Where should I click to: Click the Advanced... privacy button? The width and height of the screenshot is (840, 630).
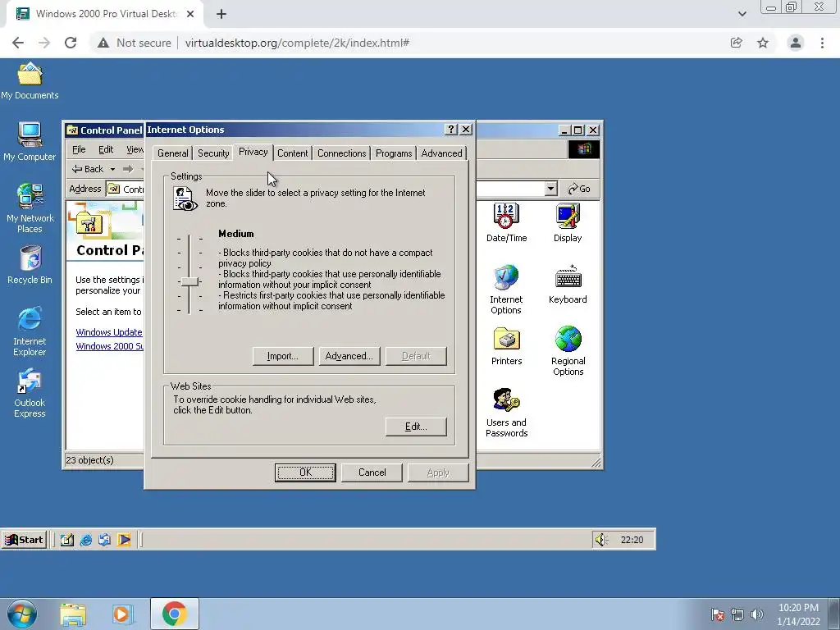pos(349,356)
